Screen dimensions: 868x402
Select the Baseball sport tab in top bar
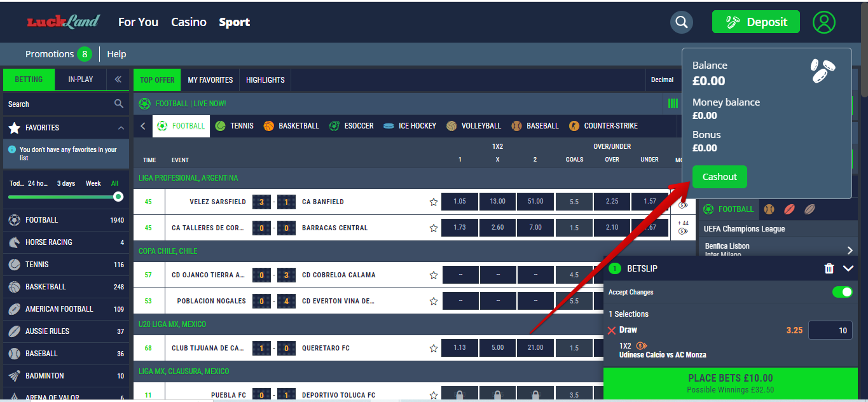pos(535,126)
